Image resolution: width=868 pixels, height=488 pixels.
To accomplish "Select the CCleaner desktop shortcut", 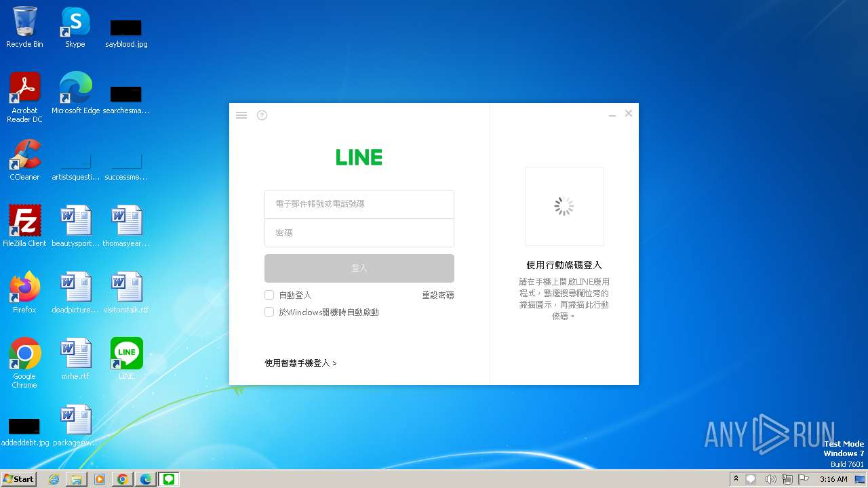I will click(x=24, y=161).
